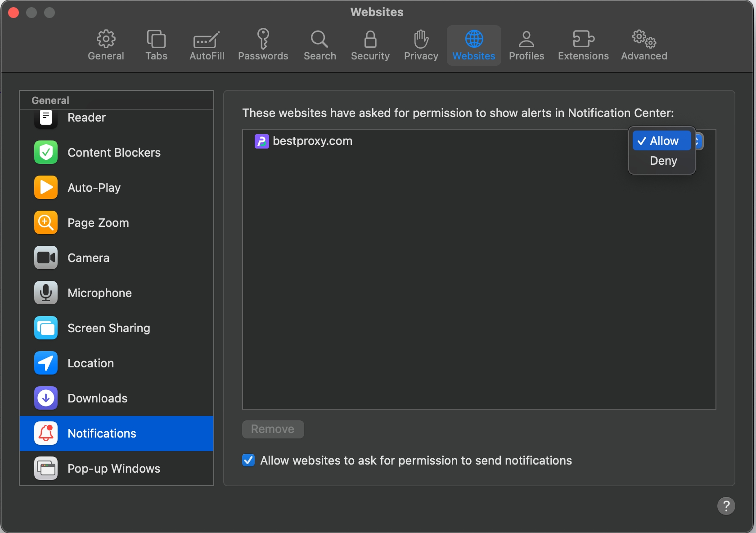Viewport: 756px width, 533px height.
Task: Click the Websites tab label
Action: (x=474, y=56)
